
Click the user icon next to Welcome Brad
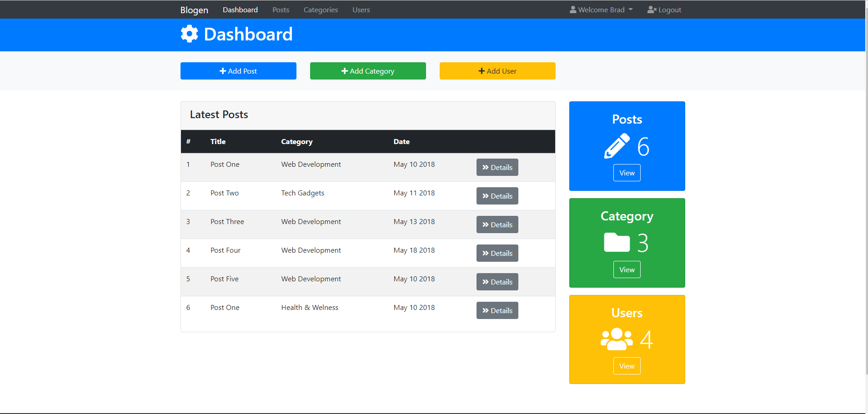(x=573, y=10)
